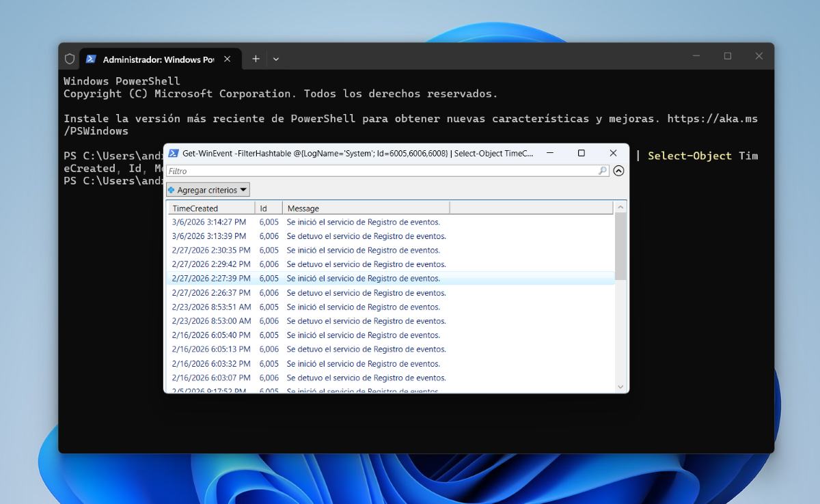Sort events by the TimeCreated column
This screenshot has width=820, height=504.
208,207
